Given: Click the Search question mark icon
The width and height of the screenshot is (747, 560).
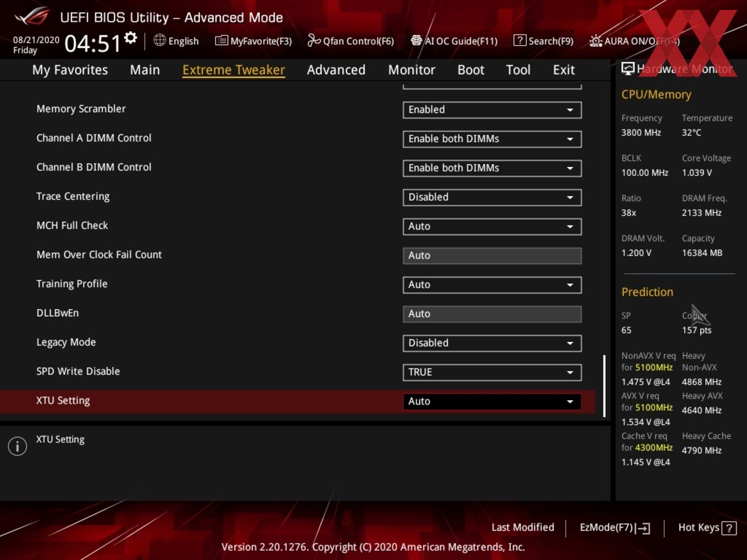Looking at the screenshot, I should [x=520, y=40].
